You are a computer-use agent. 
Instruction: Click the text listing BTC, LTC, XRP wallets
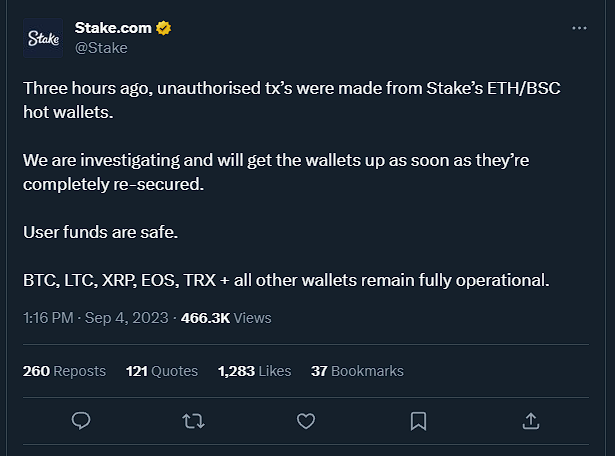(x=286, y=280)
